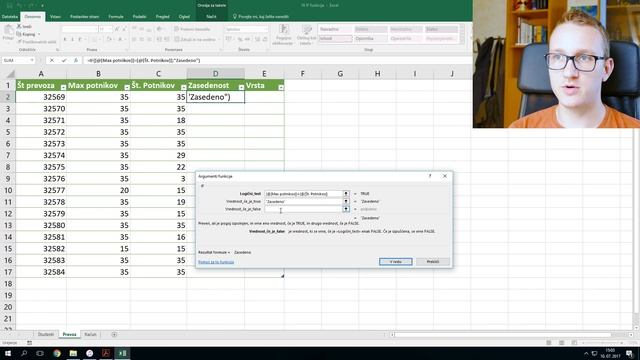Open the action center notification icon
Screen dimensions: 640x360
point(629,353)
